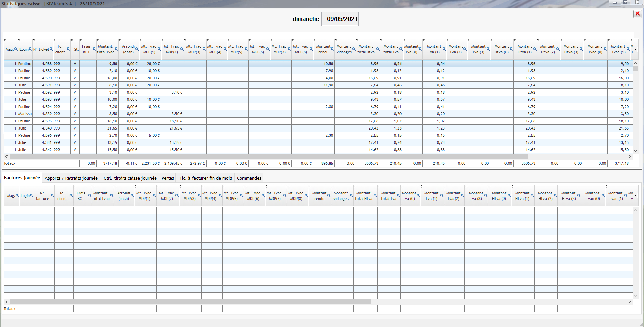Click search icon for Montant rendu column
Viewport: 644px width, 327px height.
(x=332, y=49)
